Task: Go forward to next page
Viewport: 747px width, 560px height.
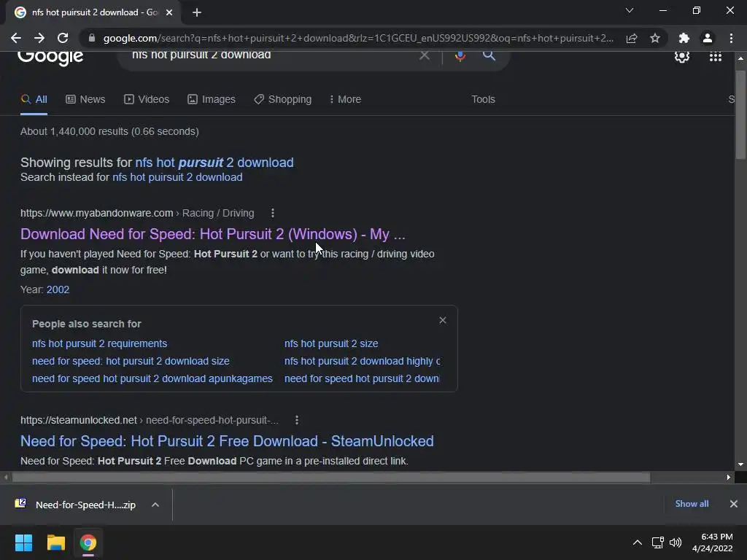Action: [x=39, y=38]
